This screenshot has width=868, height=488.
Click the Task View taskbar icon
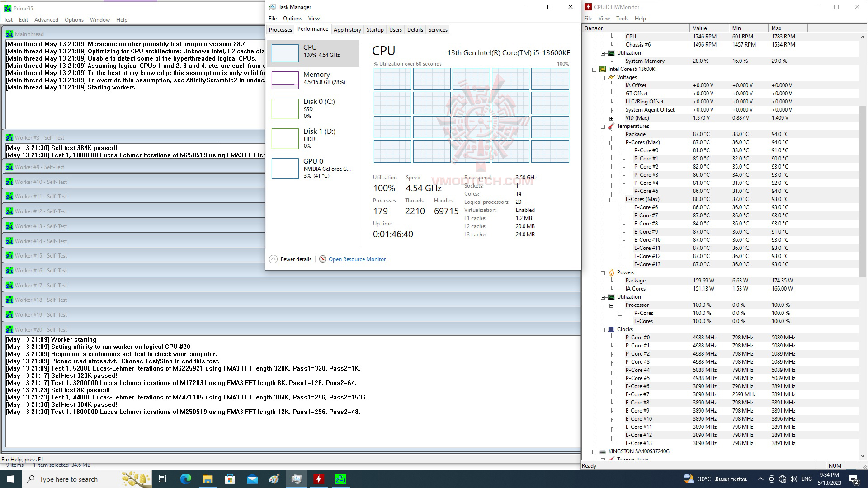pos(163,479)
